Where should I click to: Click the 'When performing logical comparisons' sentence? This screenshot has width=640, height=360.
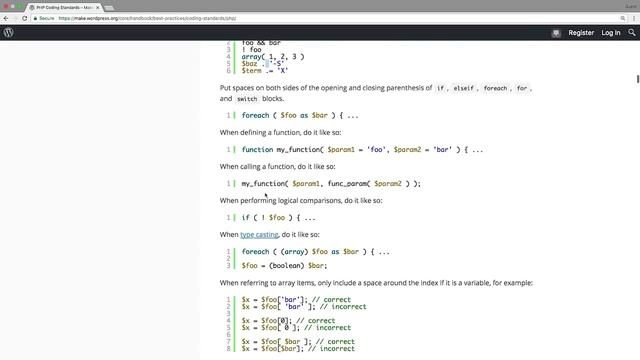tap(301, 201)
